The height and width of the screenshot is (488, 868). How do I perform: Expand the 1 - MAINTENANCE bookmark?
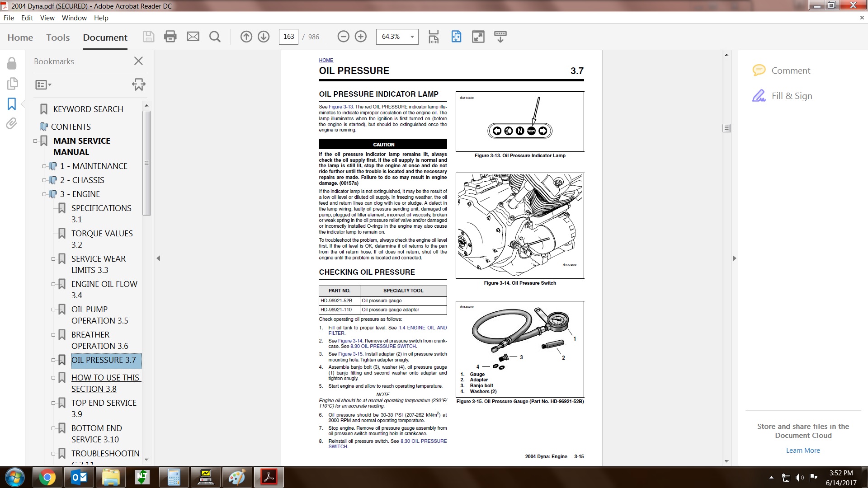tap(44, 166)
